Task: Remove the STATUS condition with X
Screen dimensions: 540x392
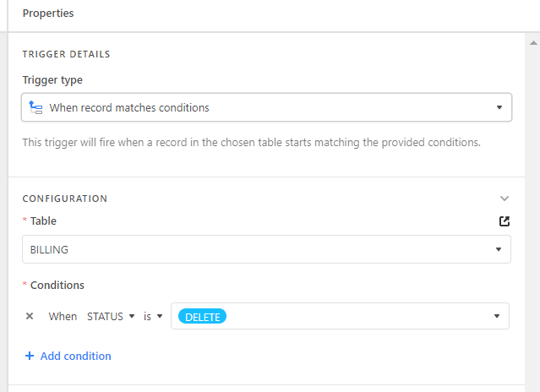Action: click(30, 316)
